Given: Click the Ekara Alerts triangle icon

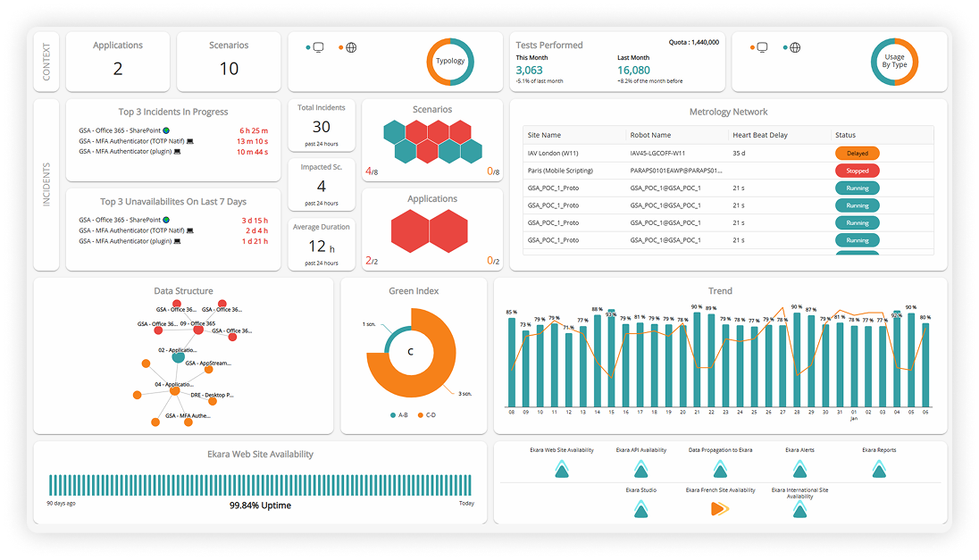Looking at the screenshot, I should click(799, 468).
